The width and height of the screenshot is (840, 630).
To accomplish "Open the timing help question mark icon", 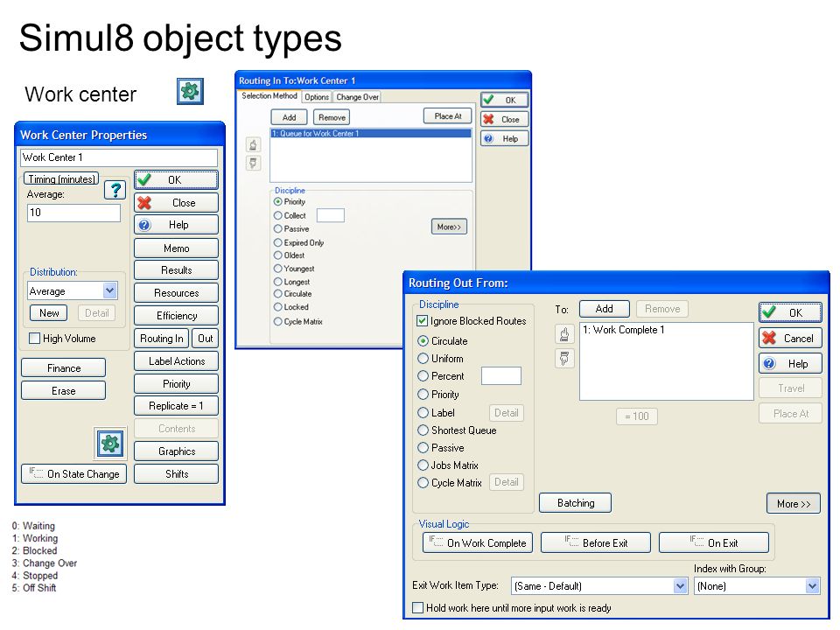I will pos(115,190).
